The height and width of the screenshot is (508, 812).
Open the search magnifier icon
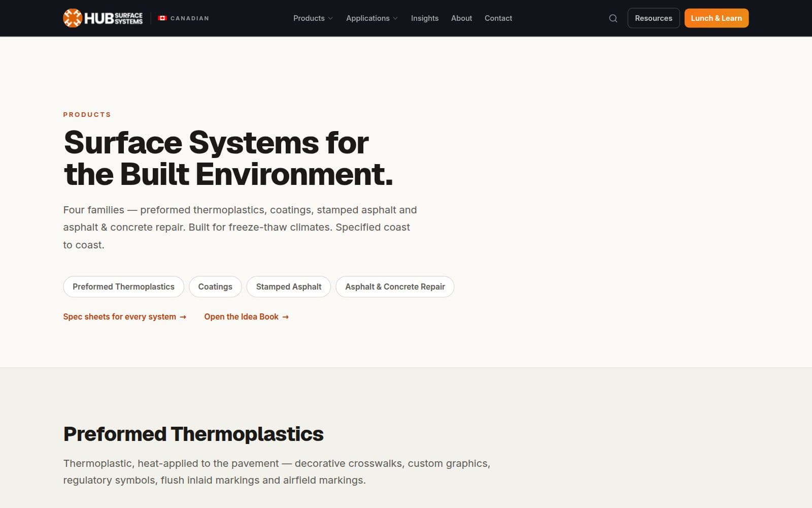click(613, 18)
